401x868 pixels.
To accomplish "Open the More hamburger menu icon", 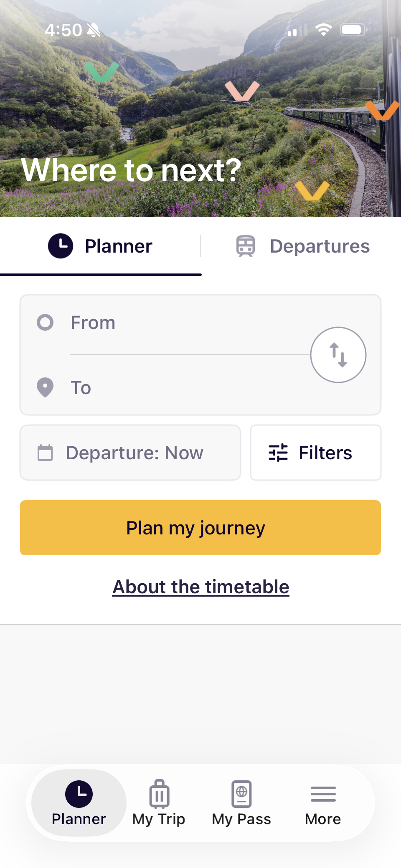I will pyautogui.click(x=323, y=794).
